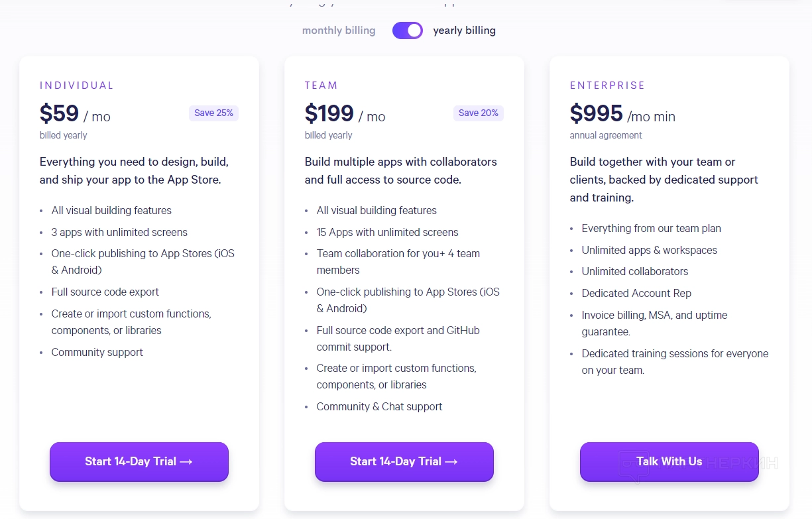Select the "monthly billing" label
Screen dimensions: 812x519
[339, 30]
